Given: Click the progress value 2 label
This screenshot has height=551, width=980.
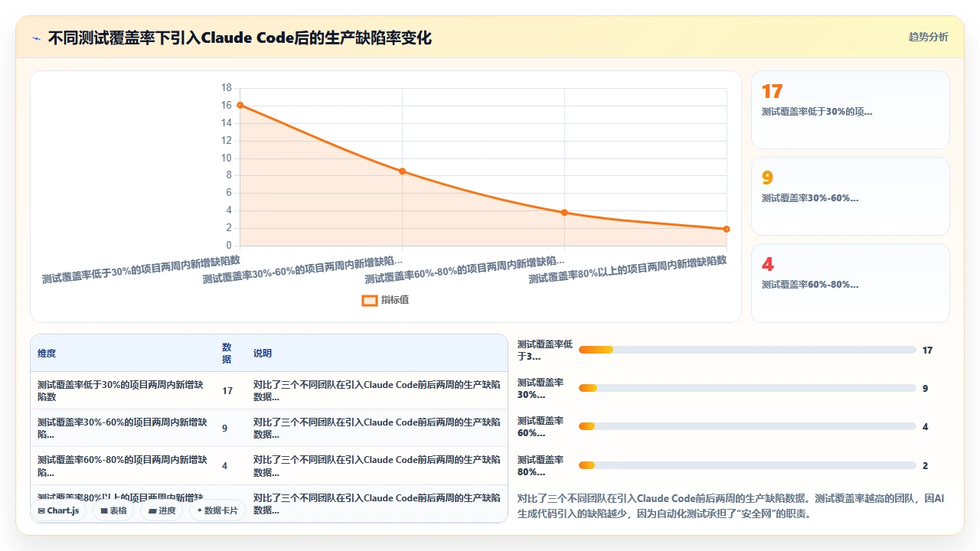Looking at the screenshot, I should click(925, 465).
